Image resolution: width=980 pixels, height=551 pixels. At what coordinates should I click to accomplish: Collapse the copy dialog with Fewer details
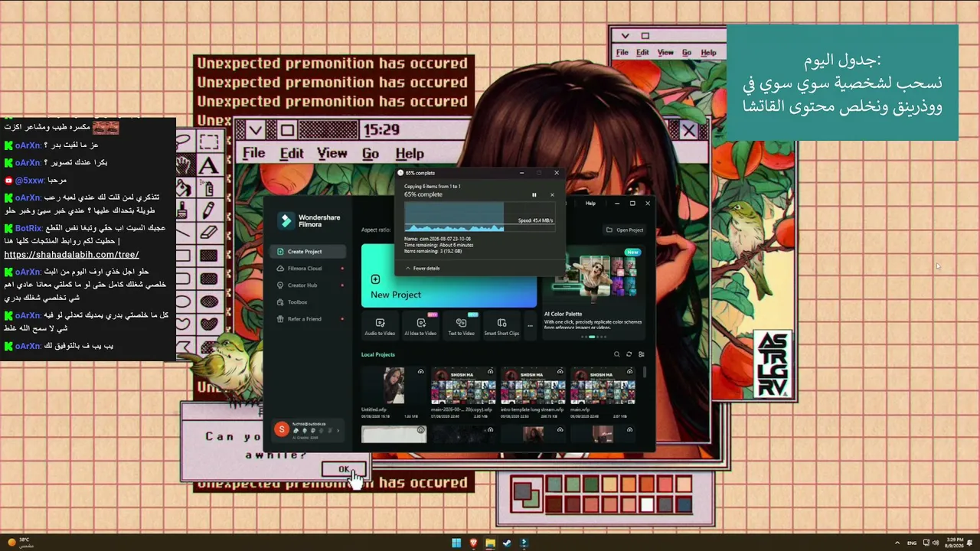click(422, 269)
